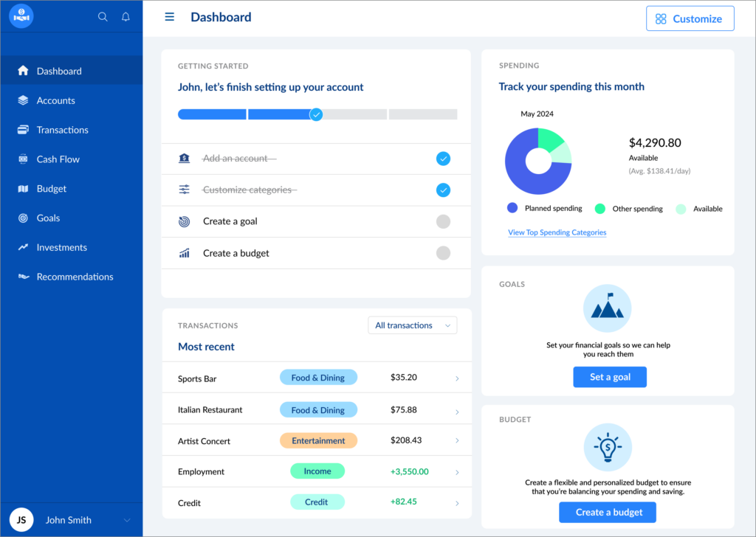This screenshot has width=756, height=537.
Task: Open the All transactions dropdown
Action: tap(412, 325)
